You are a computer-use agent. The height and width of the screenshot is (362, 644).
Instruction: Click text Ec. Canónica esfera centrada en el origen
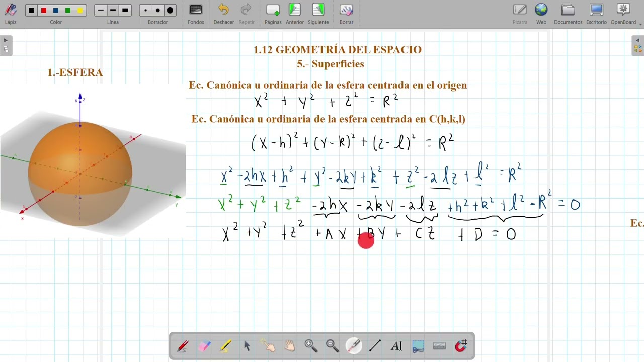[x=328, y=85]
